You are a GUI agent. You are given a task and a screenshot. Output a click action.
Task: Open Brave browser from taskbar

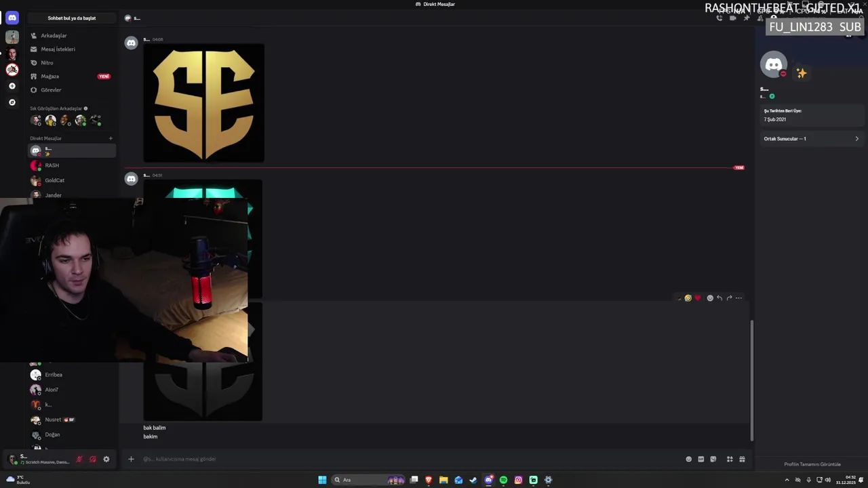429,480
